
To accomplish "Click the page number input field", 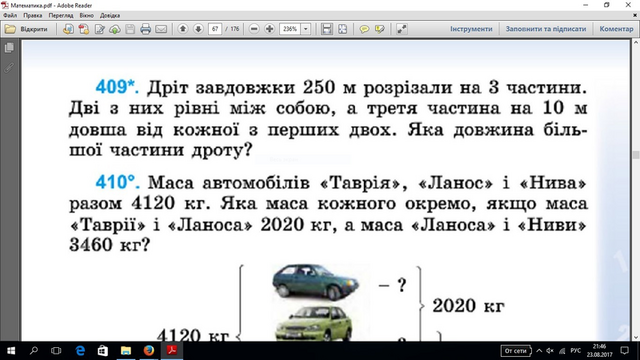I will pyautogui.click(x=215, y=29).
